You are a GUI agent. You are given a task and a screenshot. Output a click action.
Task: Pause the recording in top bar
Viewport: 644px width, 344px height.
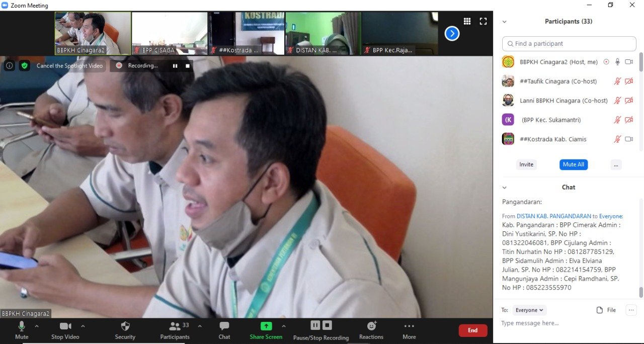point(175,65)
